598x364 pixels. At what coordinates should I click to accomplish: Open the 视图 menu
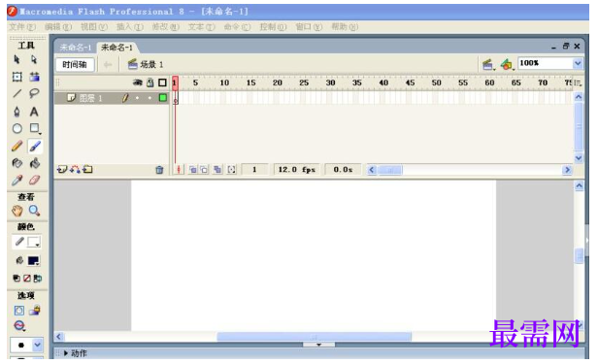[94, 27]
